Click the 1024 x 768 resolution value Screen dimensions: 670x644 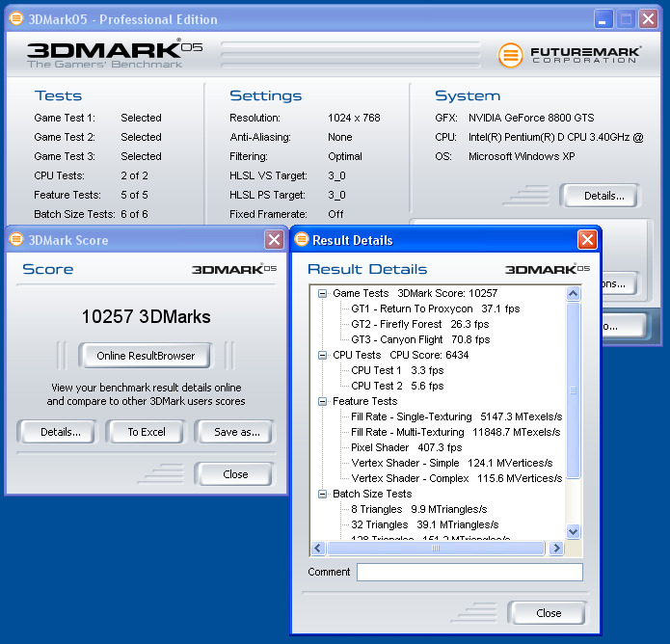coord(354,118)
